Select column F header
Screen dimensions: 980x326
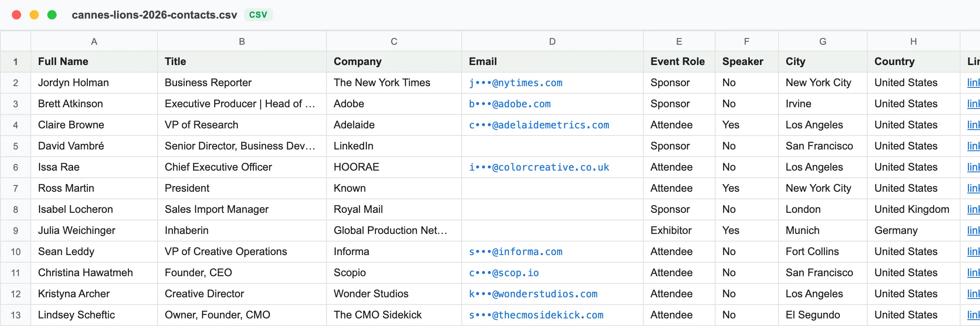coord(747,41)
